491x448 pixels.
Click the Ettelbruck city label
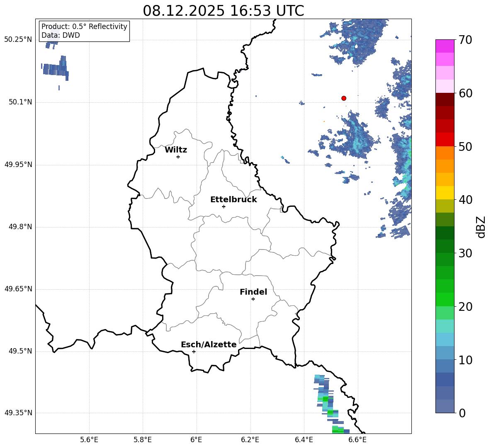click(x=233, y=200)
